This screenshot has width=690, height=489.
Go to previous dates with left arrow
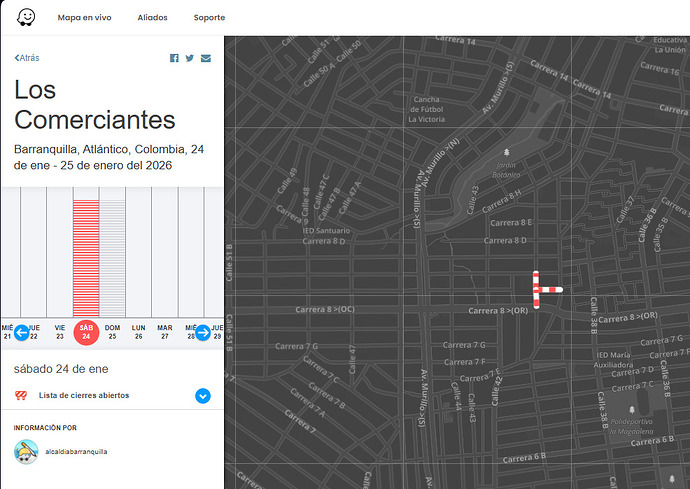click(x=21, y=332)
